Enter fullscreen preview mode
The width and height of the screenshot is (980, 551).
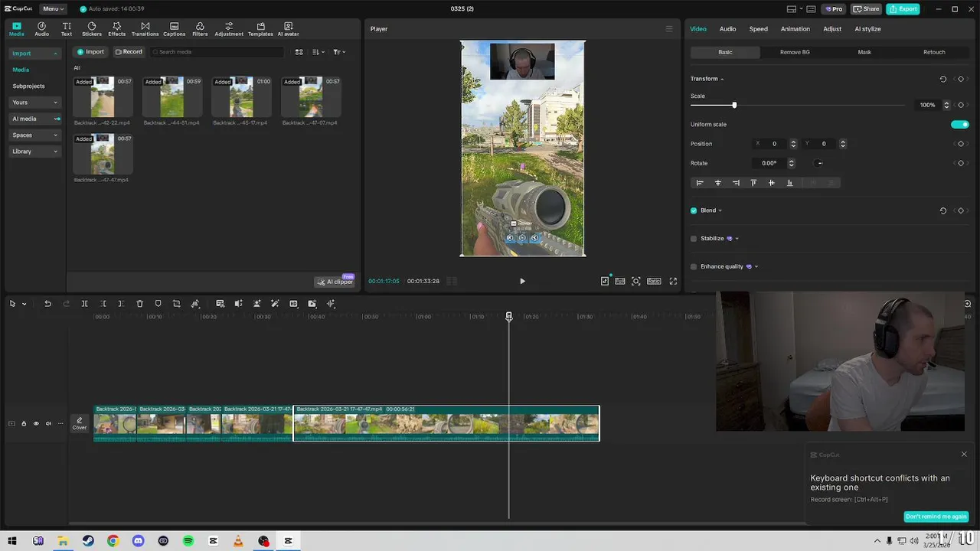pyautogui.click(x=673, y=281)
